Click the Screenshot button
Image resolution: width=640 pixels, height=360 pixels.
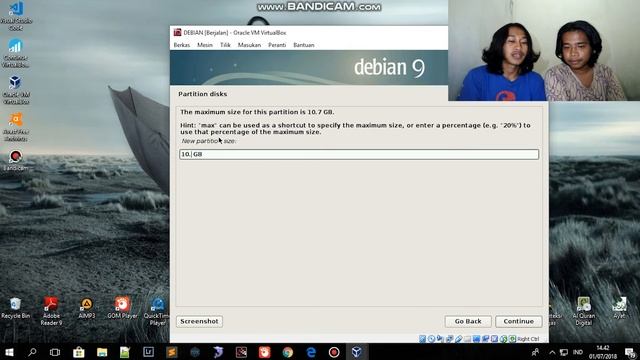[x=199, y=321]
